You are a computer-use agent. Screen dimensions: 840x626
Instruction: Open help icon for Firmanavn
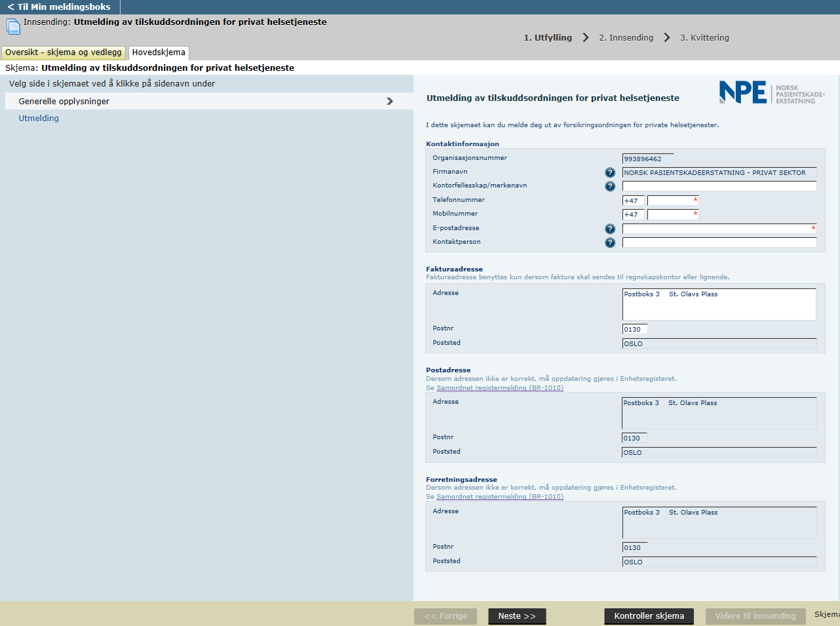pos(610,172)
